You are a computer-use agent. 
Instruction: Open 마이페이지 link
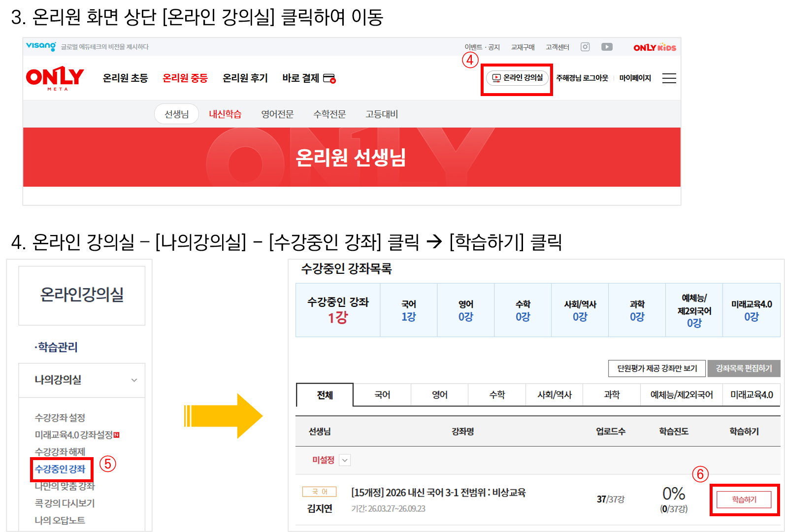pyautogui.click(x=635, y=78)
